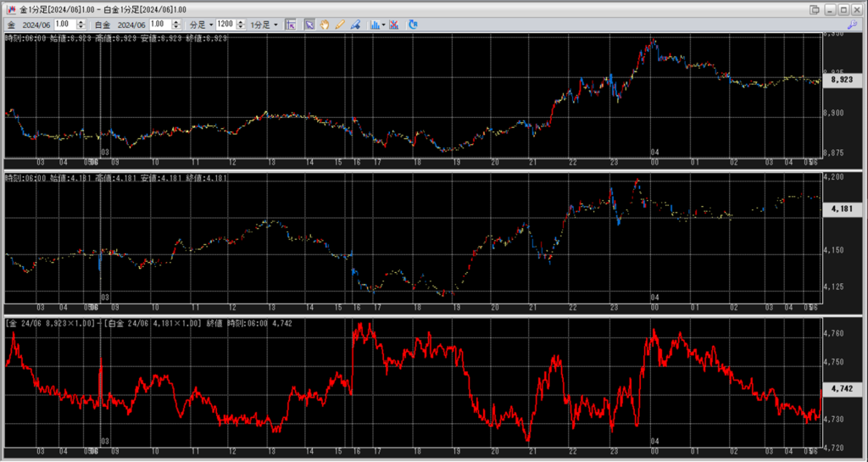868x462 pixels.
Task: Click the crossed-out chart icon
Action: click(395, 25)
